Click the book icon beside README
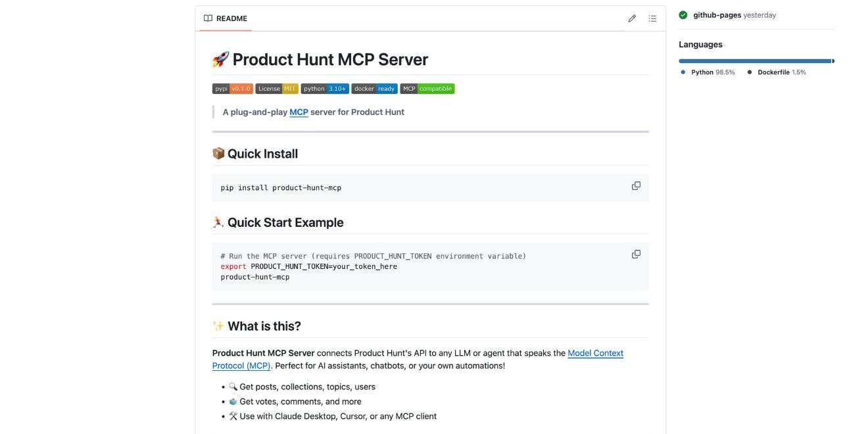 (x=208, y=18)
